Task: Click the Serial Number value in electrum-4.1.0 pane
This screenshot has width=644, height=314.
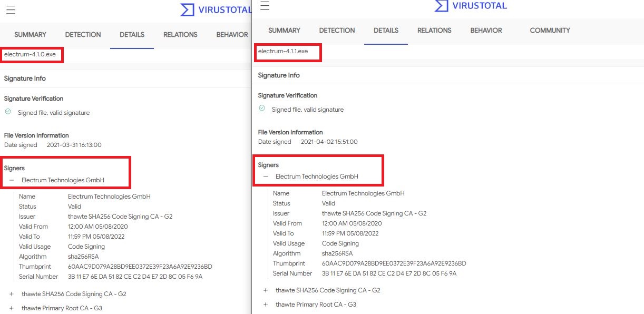Action: click(135, 277)
